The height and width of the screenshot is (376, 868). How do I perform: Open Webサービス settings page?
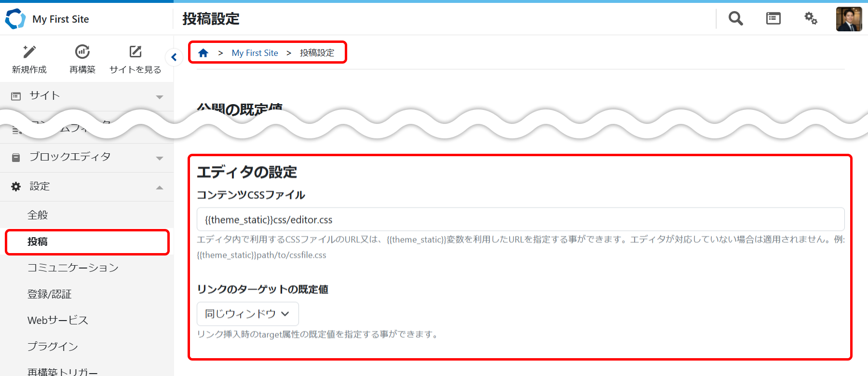pyautogui.click(x=58, y=321)
